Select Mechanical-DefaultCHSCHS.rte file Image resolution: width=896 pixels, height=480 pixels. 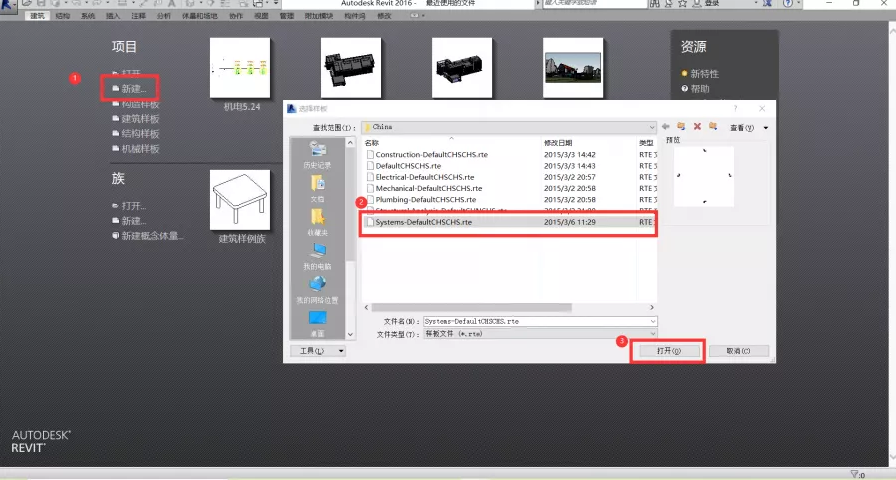pyautogui.click(x=429, y=188)
